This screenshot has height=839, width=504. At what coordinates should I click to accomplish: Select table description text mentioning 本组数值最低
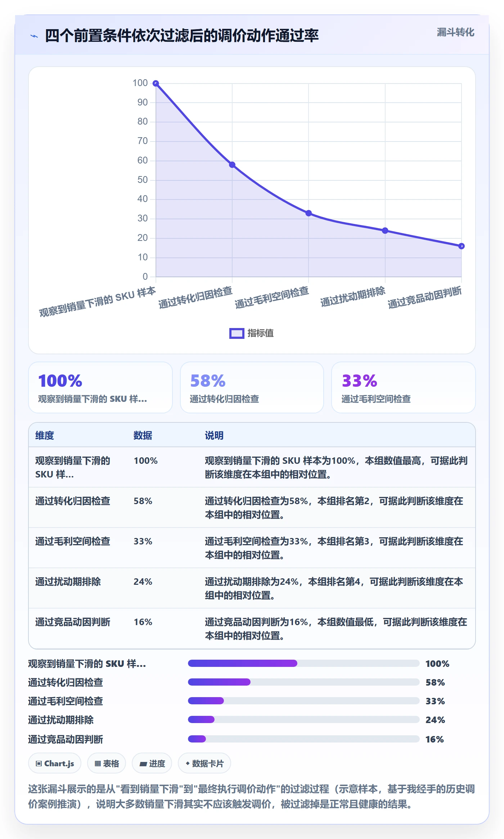point(336,629)
